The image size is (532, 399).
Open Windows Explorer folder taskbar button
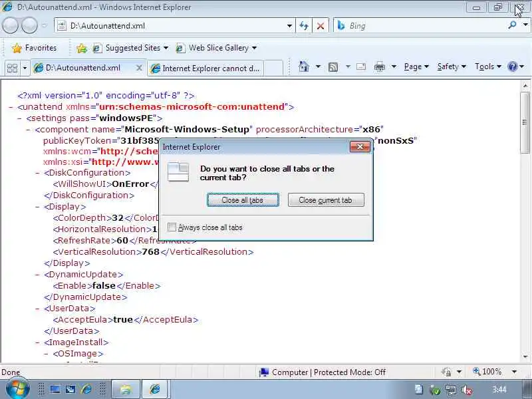pyautogui.click(x=126, y=389)
